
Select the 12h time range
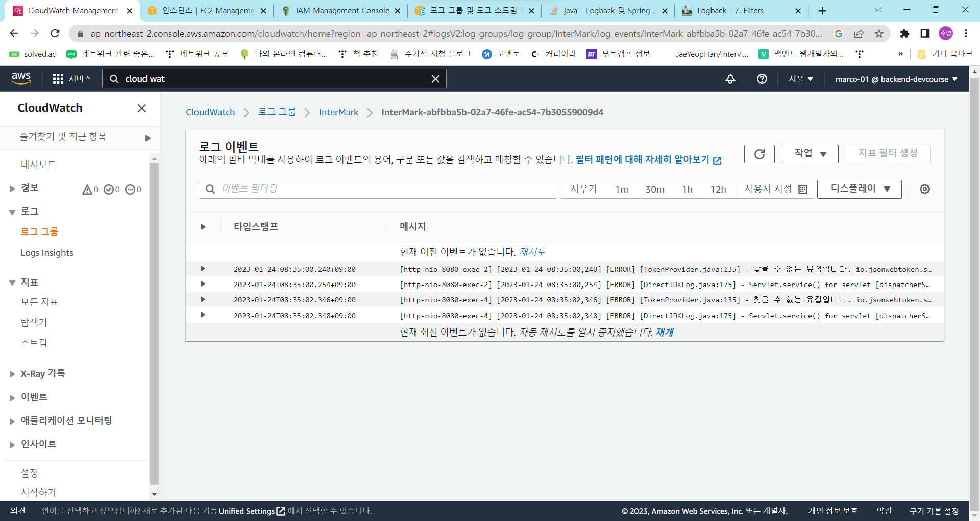[718, 190]
